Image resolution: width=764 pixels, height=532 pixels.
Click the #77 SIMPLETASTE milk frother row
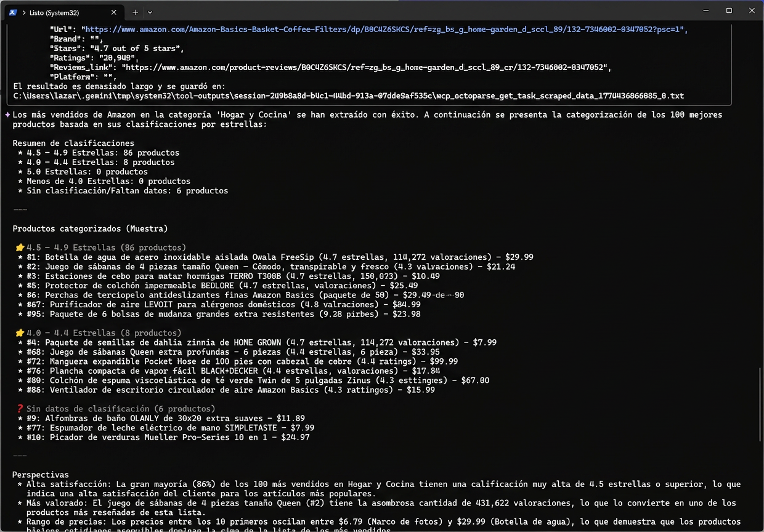pyautogui.click(x=166, y=428)
